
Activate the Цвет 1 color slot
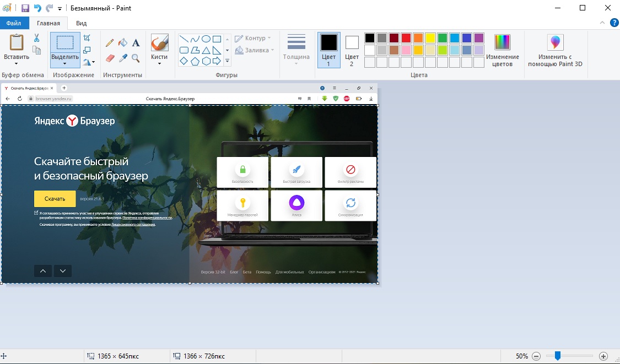coord(328,50)
